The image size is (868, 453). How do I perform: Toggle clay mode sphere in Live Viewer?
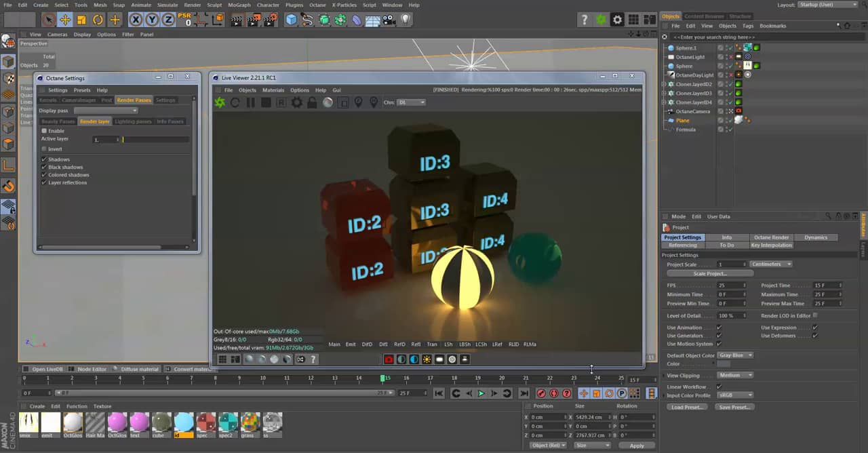pyautogui.click(x=328, y=102)
